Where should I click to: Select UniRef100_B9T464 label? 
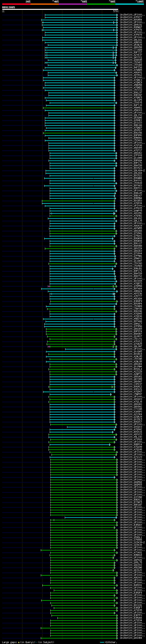click(131, 289)
